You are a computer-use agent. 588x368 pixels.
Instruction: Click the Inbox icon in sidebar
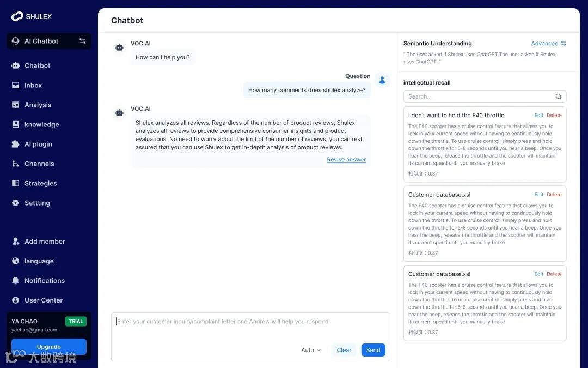(15, 85)
